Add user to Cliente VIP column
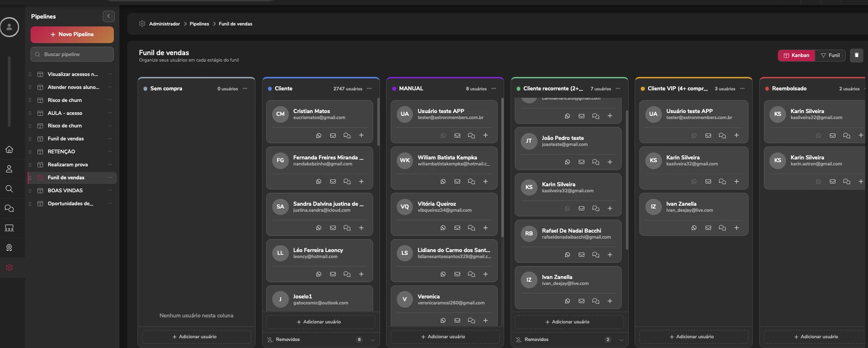The width and height of the screenshot is (868, 348). 694,337
